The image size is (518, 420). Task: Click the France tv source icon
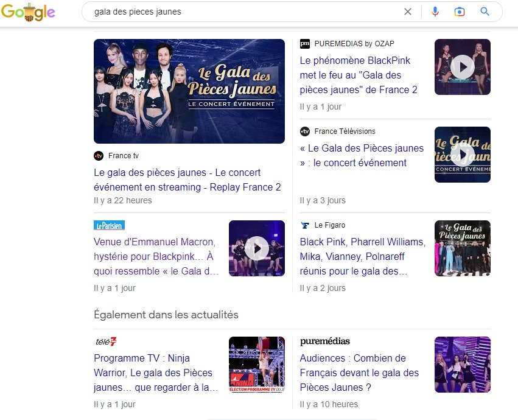99,156
